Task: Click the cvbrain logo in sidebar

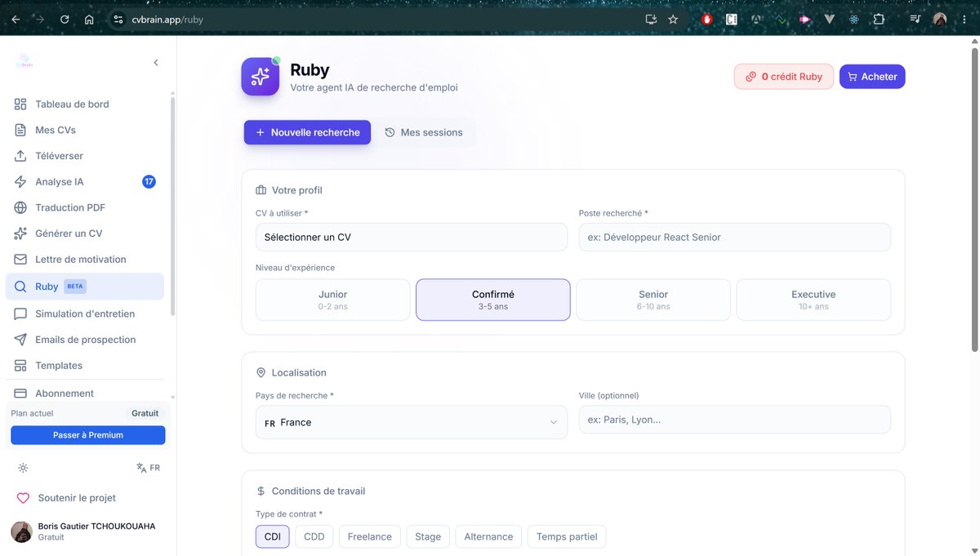Action: pos(24,62)
